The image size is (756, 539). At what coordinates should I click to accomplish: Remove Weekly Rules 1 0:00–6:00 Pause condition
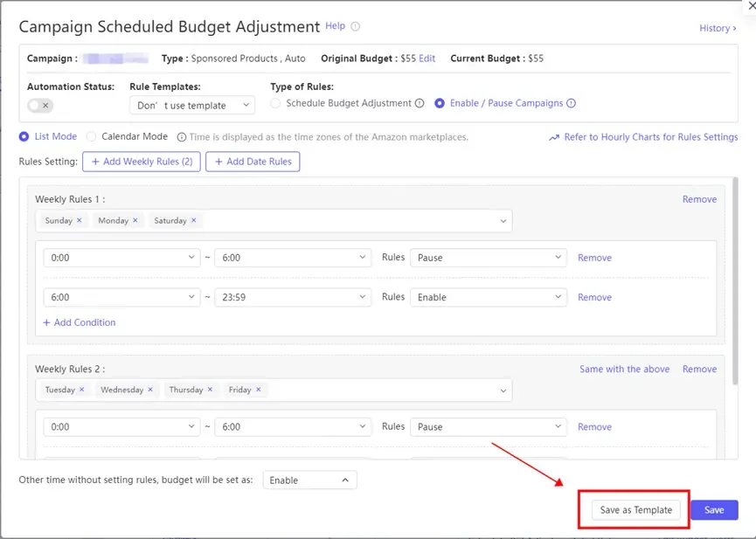coord(594,258)
